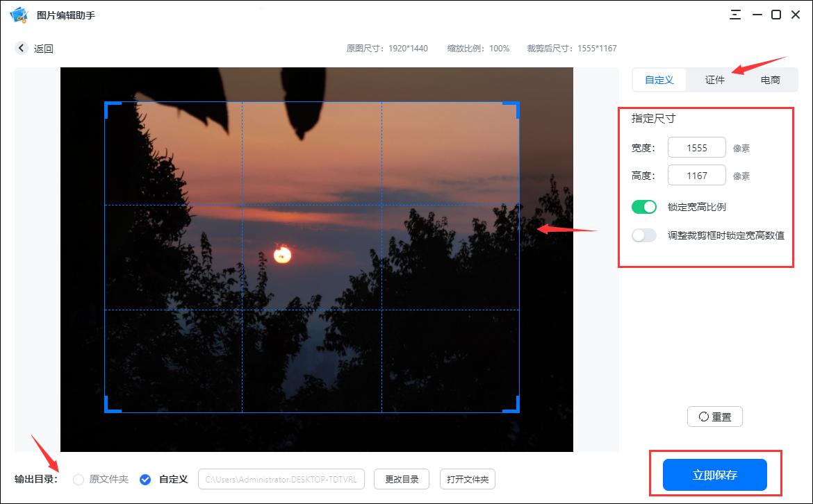Image resolution: width=813 pixels, height=504 pixels.
Task: Click the output path text field
Action: point(281,479)
